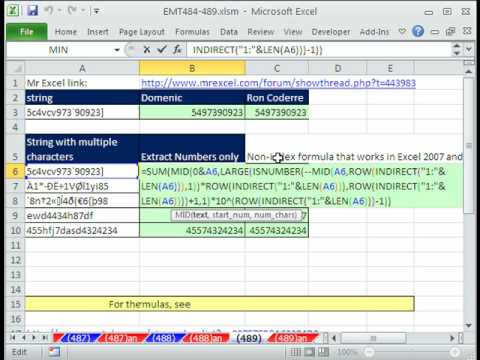Click the Insert Function fx icon
This screenshot has width=480, height=360.
(x=177, y=50)
